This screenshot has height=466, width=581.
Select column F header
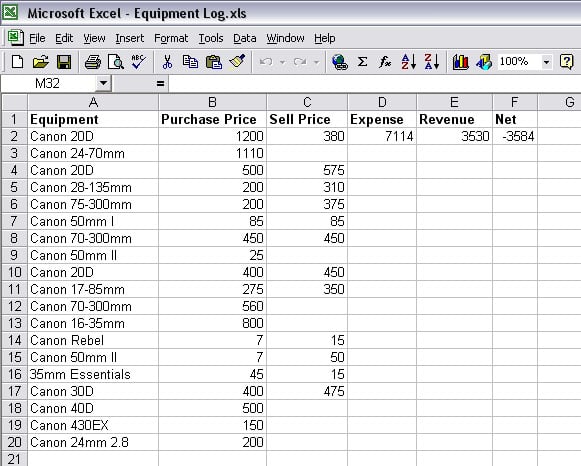click(515, 102)
